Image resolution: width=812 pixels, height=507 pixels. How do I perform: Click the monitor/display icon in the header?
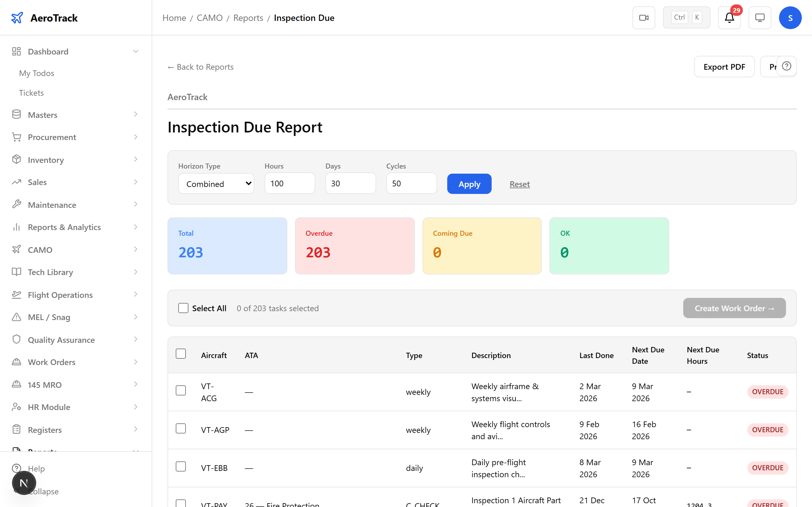point(760,17)
